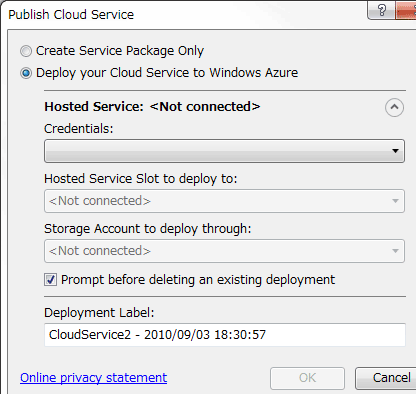Click the OK button
This screenshot has height=394, width=416.
(307, 378)
